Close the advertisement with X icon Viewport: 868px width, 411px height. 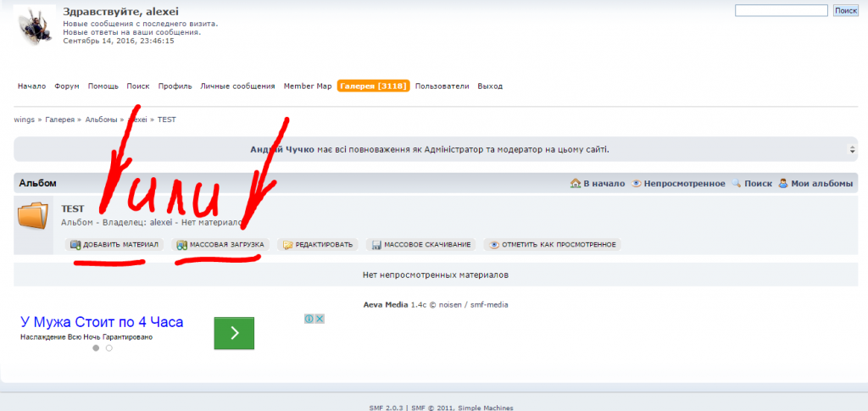tap(320, 319)
